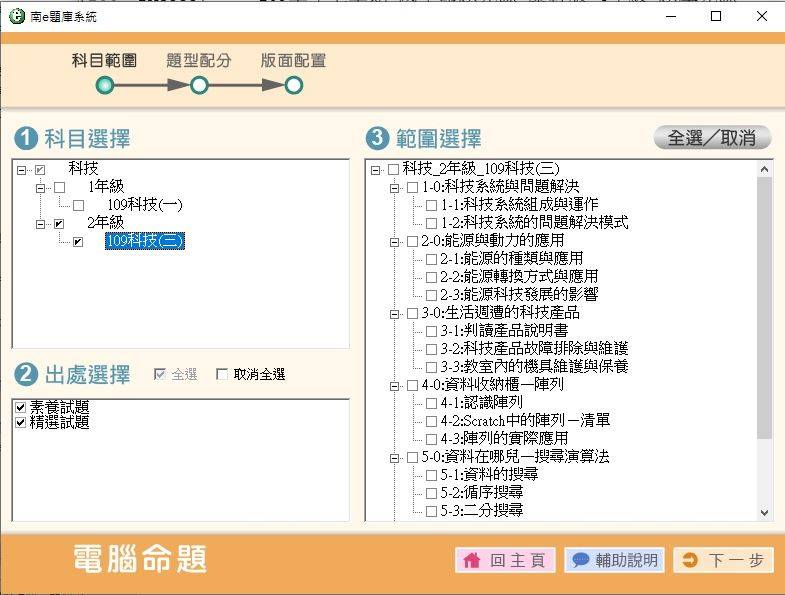This screenshot has height=595, width=785.
Task: Select 4-0:資料收納櫃—陣列 label
Action: pos(493,385)
